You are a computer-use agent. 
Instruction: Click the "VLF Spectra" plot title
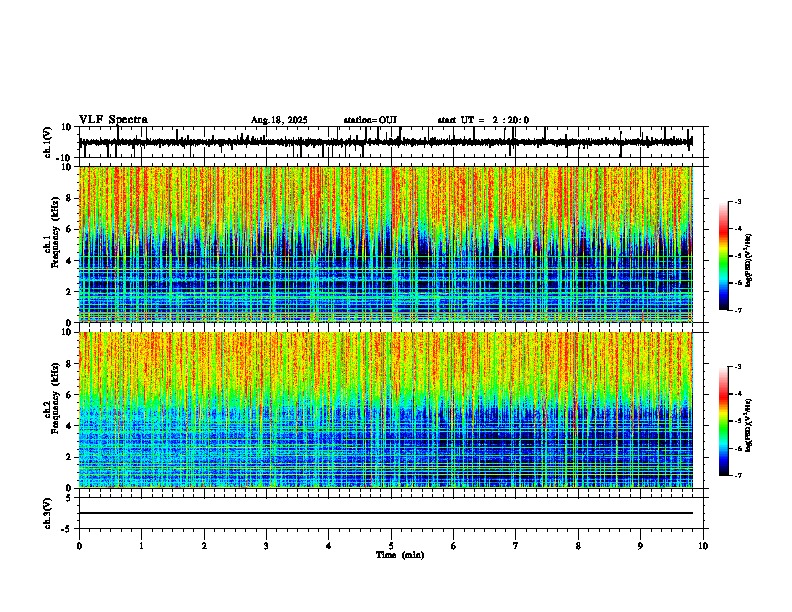[x=113, y=120]
